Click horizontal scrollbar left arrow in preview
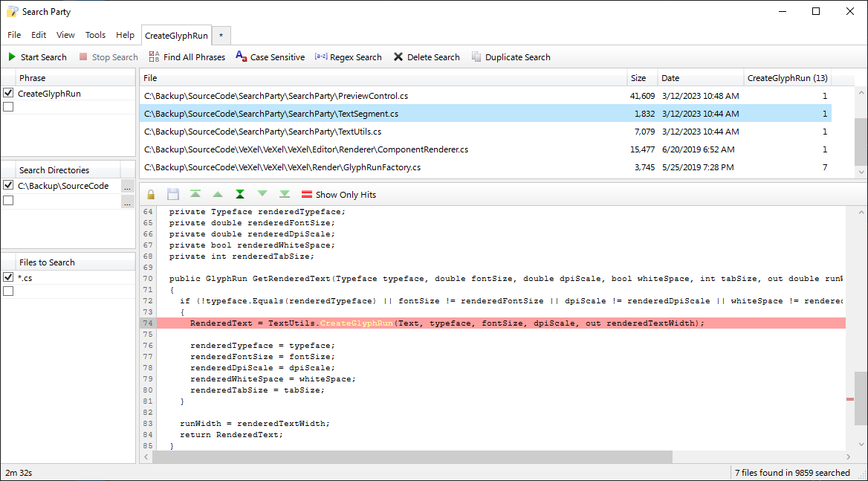This screenshot has height=481, width=868. (146, 456)
